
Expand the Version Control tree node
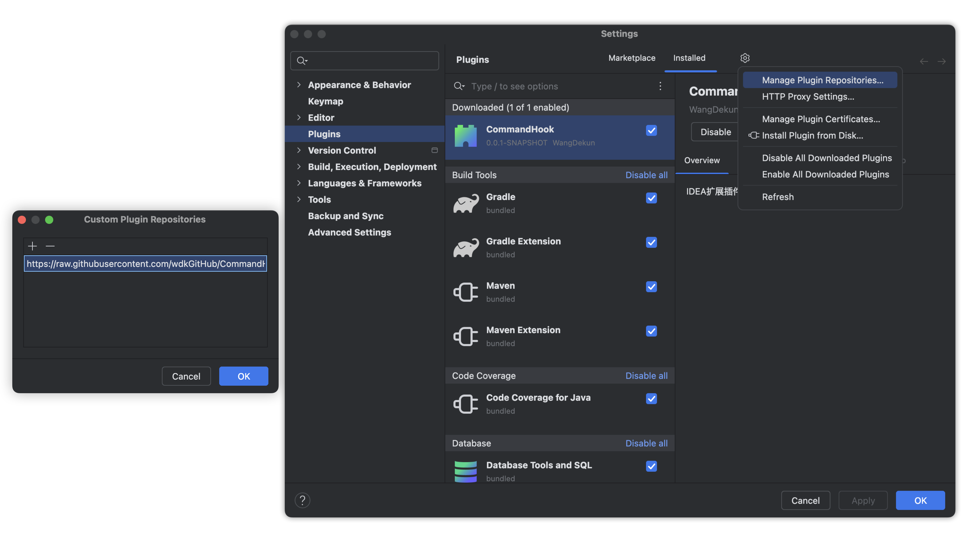coord(299,150)
